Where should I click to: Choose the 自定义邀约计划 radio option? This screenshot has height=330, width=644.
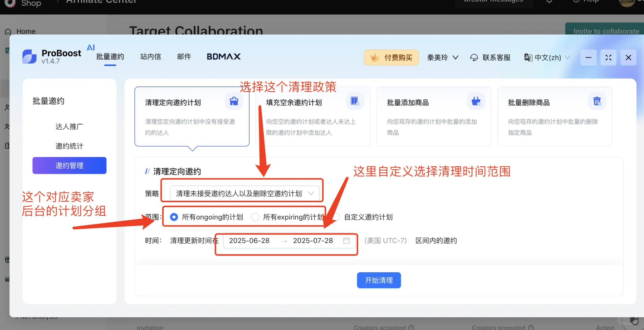click(x=336, y=217)
